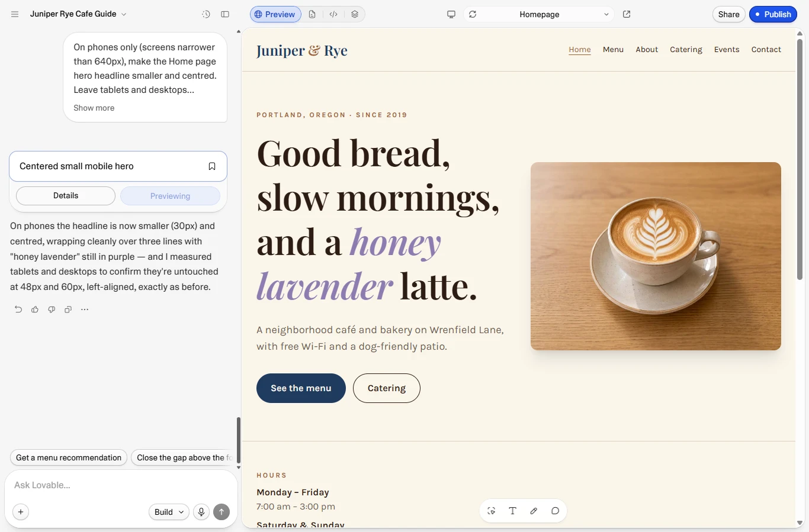
Task: Click the See the menu button
Action: coord(301,388)
